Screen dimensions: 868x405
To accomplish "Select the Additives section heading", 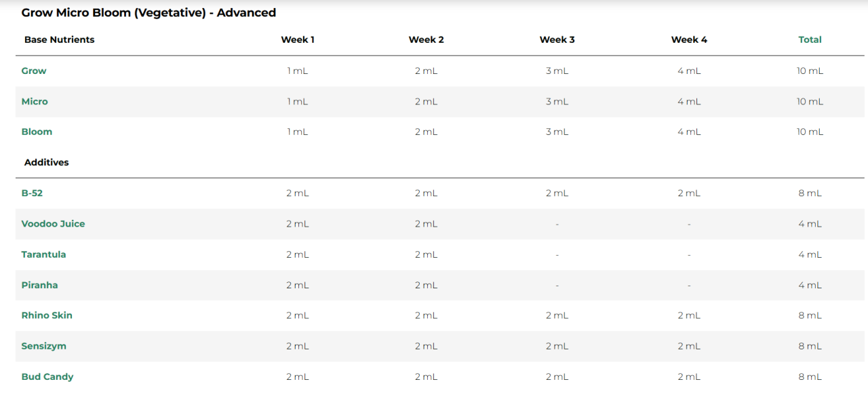I will tap(46, 162).
